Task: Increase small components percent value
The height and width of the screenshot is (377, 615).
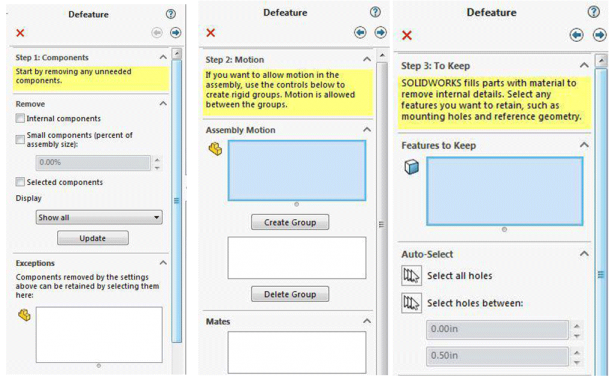Action: click(x=157, y=159)
